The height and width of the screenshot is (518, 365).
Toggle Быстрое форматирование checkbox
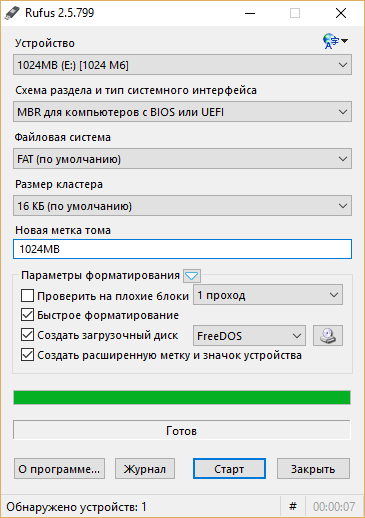pos(27,315)
